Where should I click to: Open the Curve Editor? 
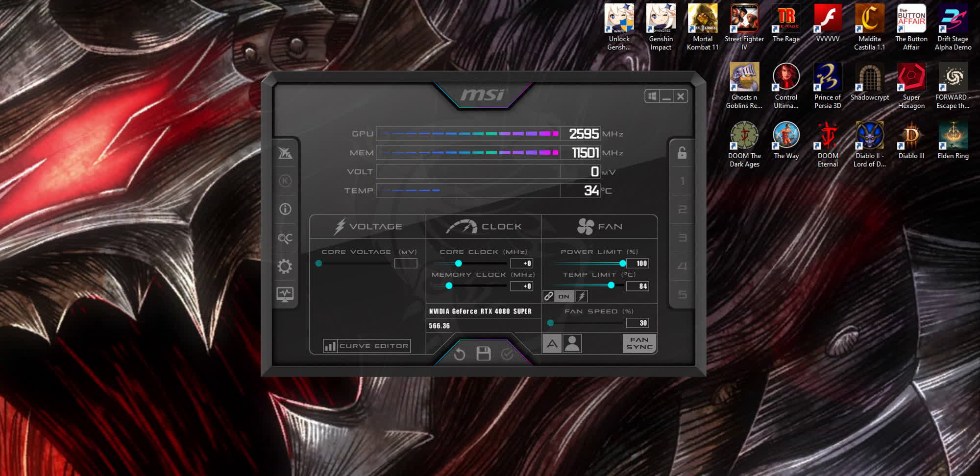click(x=367, y=346)
